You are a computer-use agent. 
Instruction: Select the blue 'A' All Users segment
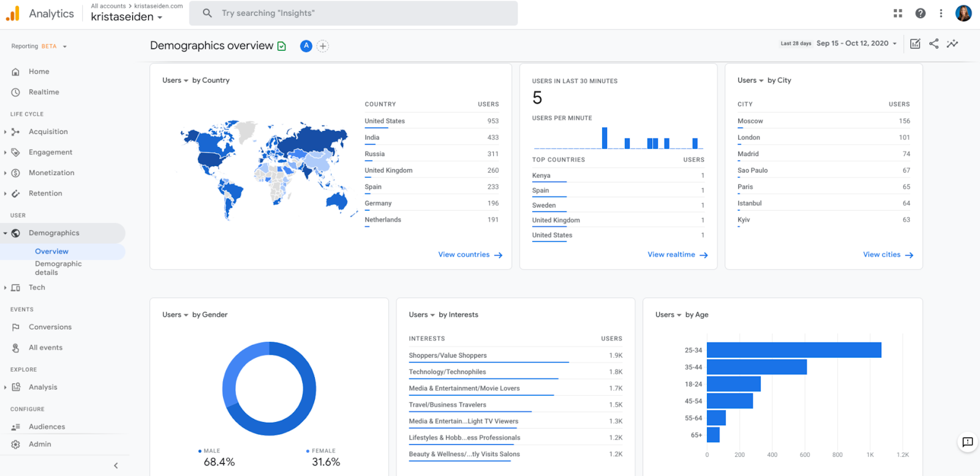click(x=306, y=46)
